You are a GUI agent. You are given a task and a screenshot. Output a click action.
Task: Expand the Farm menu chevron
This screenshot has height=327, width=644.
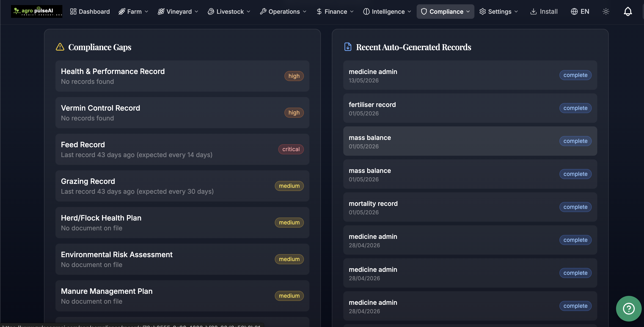(146, 11)
